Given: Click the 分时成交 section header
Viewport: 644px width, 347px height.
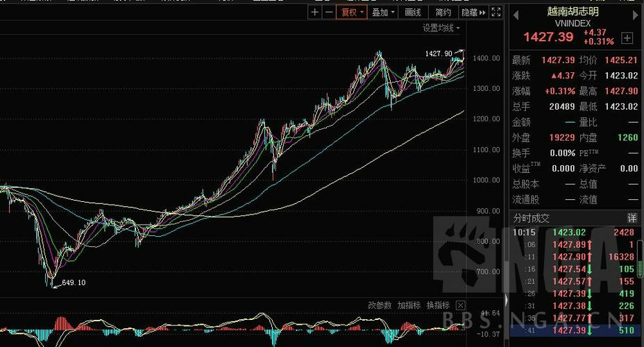Looking at the screenshot, I should (x=531, y=218).
